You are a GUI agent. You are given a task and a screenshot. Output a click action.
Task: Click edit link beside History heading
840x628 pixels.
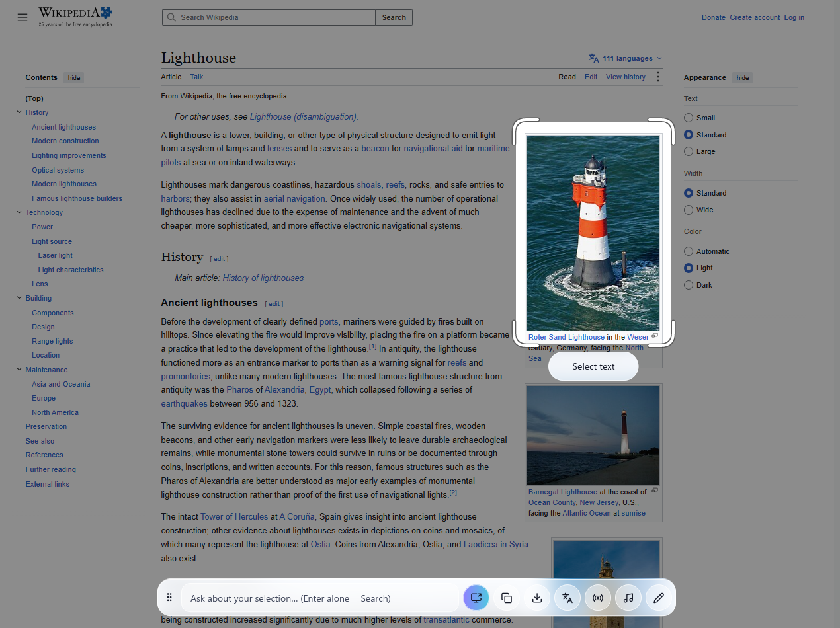(x=219, y=259)
